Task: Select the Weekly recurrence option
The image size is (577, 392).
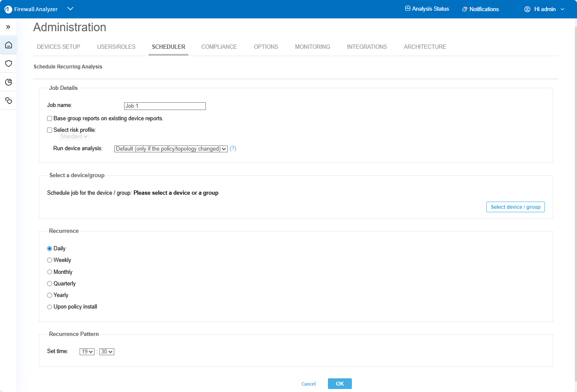Action: coord(50,260)
